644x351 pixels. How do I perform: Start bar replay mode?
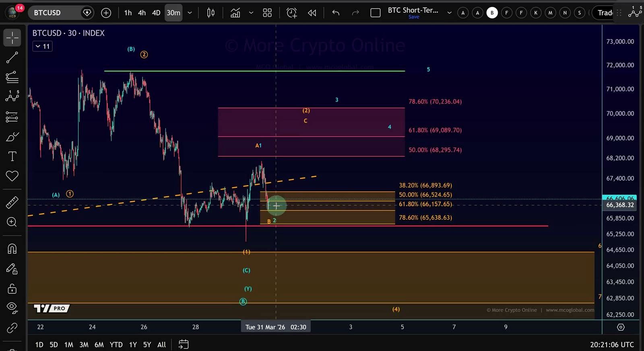pos(312,13)
